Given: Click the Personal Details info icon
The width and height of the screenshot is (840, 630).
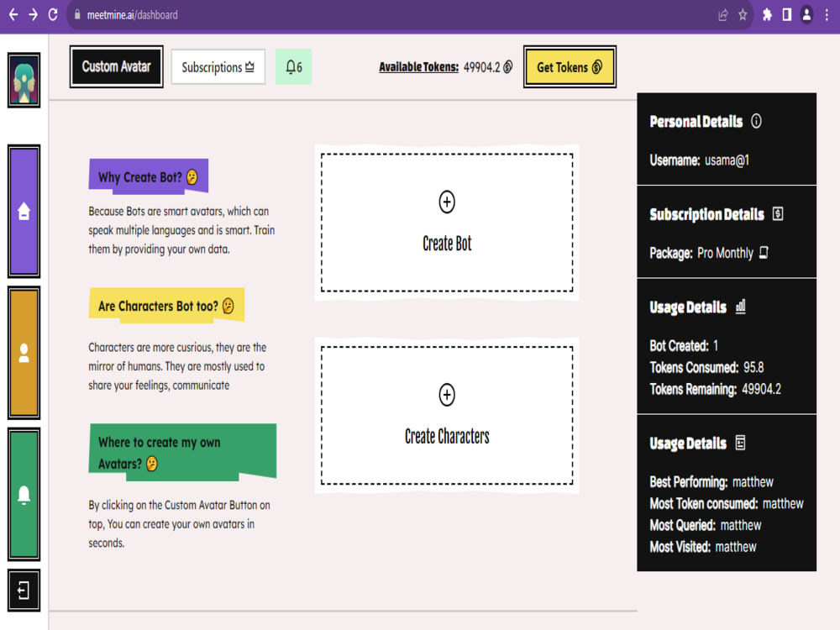Looking at the screenshot, I should (x=756, y=121).
